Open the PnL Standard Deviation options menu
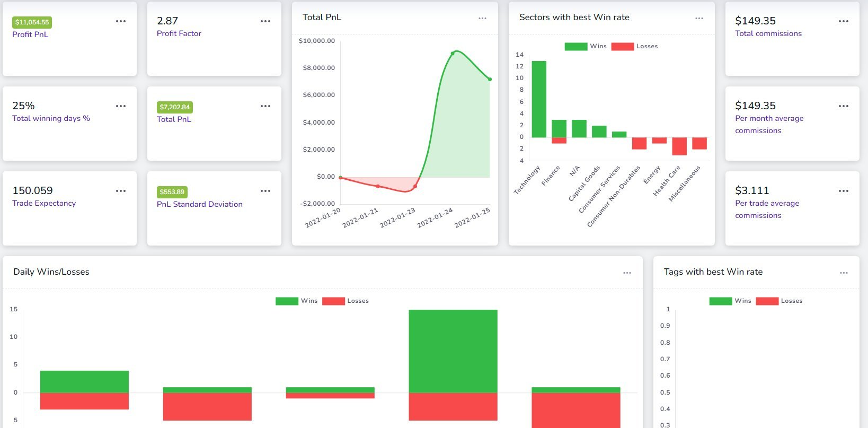This screenshot has height=428, width=868. pyautogui.click(x=265, y=191)
